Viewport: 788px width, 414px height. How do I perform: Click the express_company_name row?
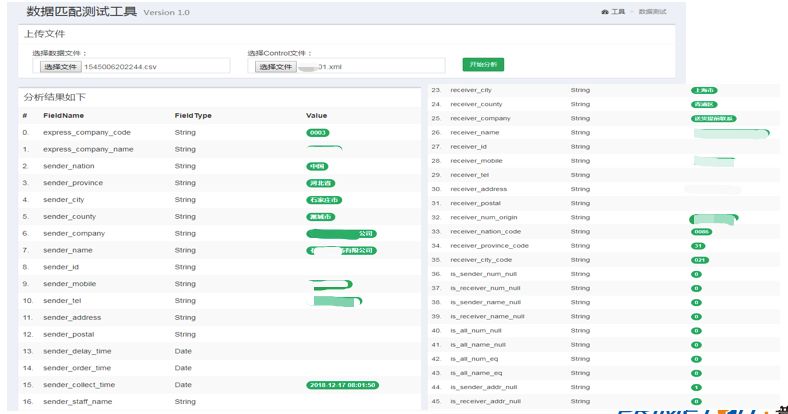pos(219,149)
